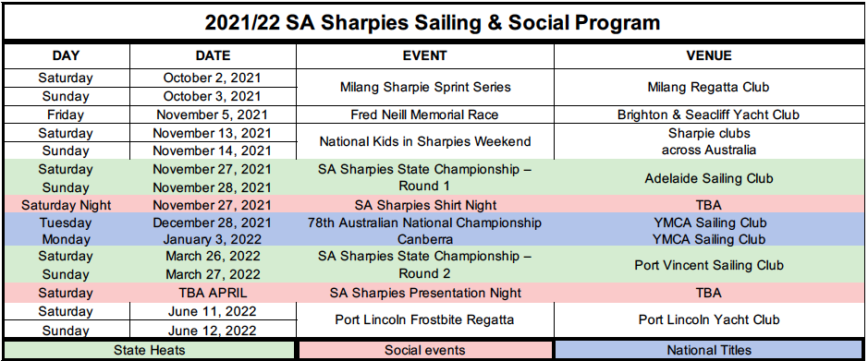Click the program title heading
868x361 pixels.
[x=433, y=23]
